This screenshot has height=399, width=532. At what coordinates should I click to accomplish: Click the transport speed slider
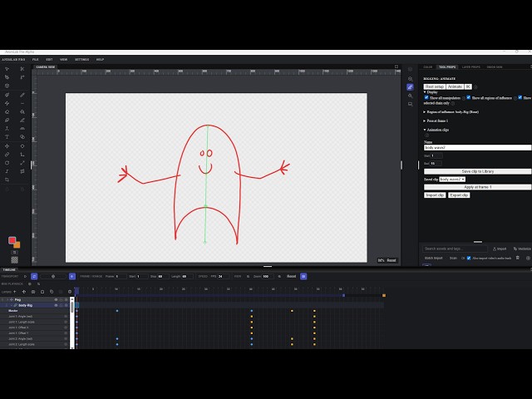(53, 277)
